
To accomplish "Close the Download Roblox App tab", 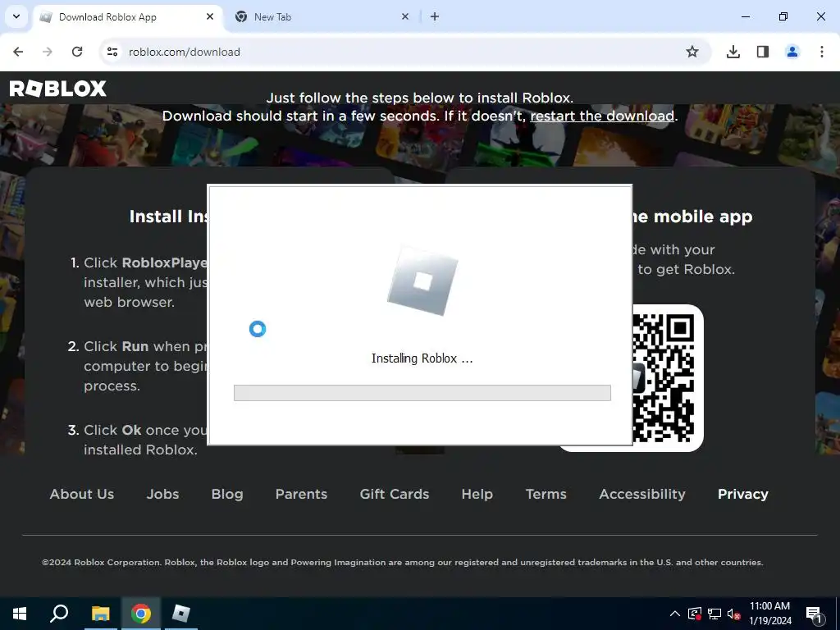I will [210, 16].
